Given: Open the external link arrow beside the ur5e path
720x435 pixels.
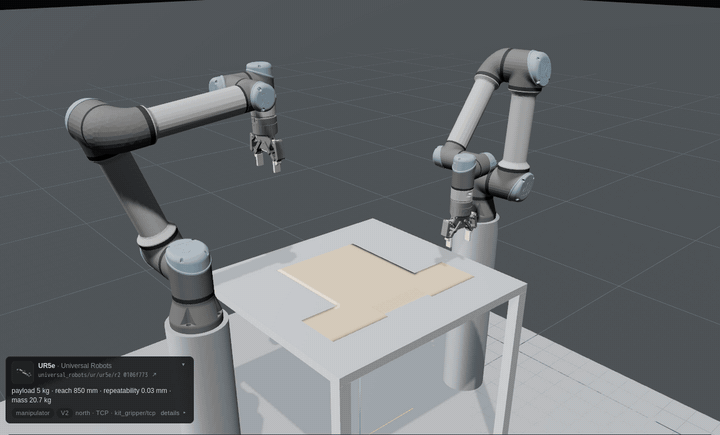Looking at the screenshot, I should [x=154, y=375].
